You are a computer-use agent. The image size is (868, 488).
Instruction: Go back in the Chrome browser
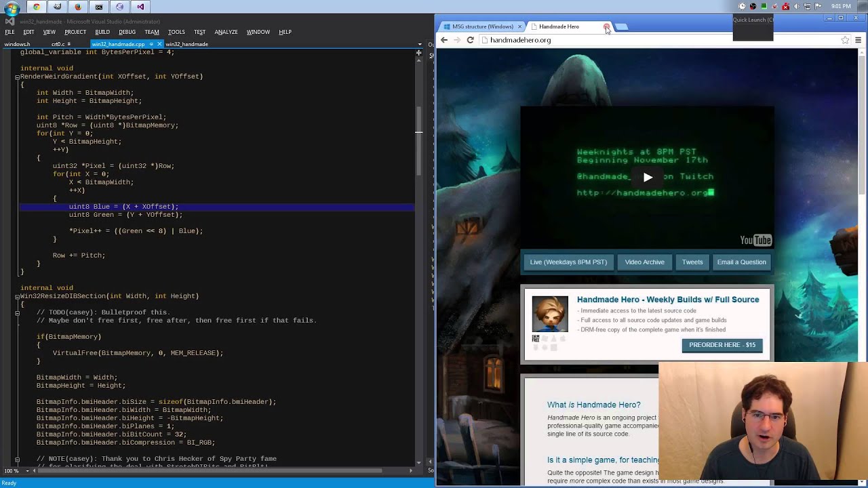444,40
